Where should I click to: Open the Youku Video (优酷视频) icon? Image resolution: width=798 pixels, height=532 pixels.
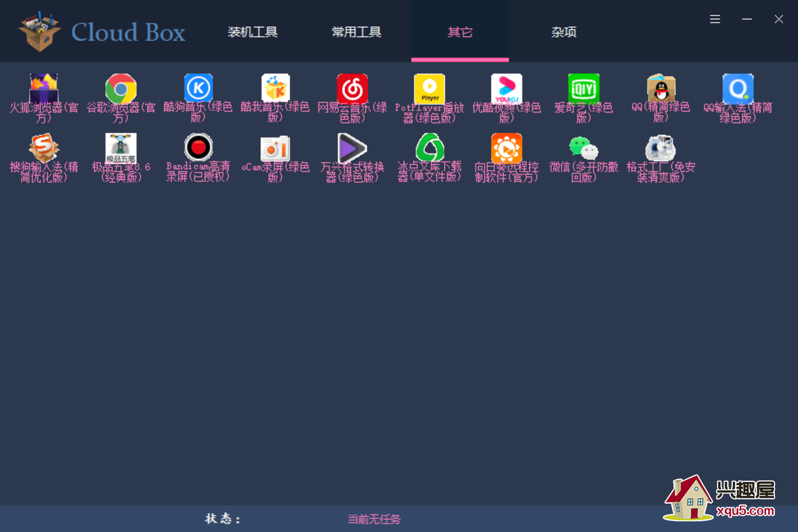click(x=506, y=89)
